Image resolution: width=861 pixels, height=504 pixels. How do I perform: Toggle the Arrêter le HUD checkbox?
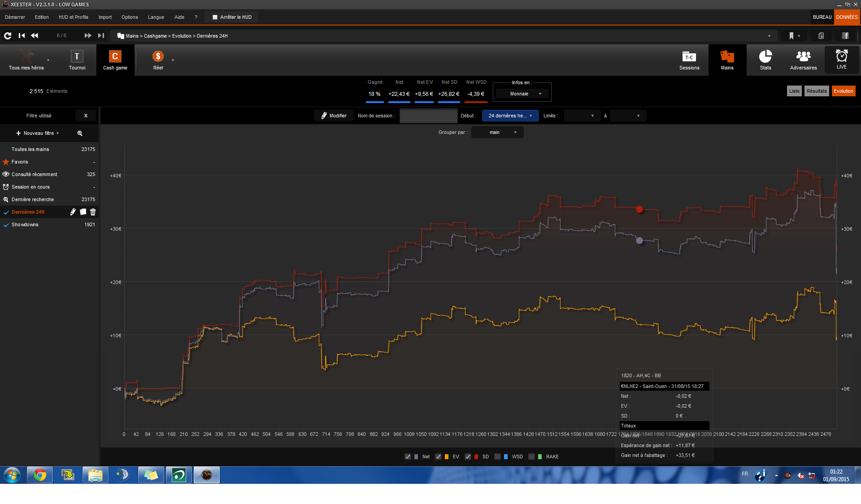215,17
